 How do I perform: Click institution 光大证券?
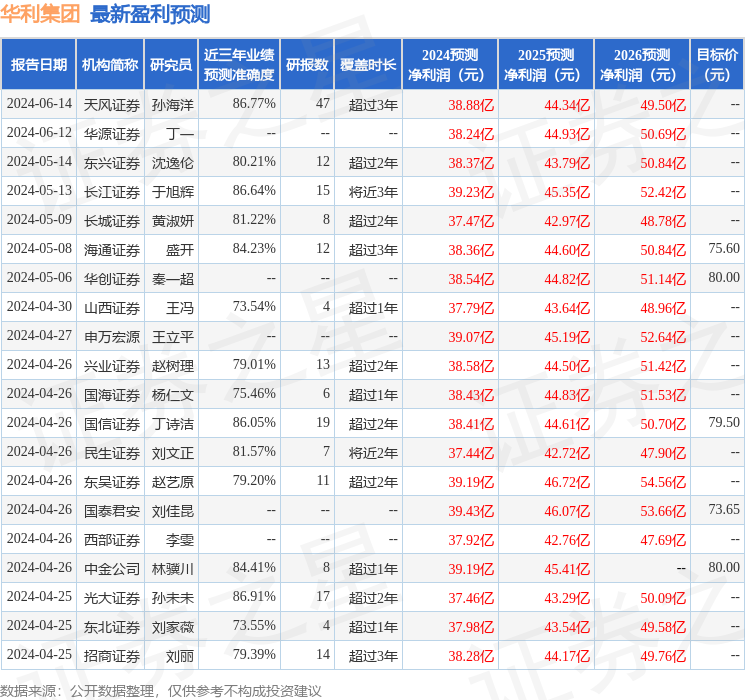click(x=112, y=598)
